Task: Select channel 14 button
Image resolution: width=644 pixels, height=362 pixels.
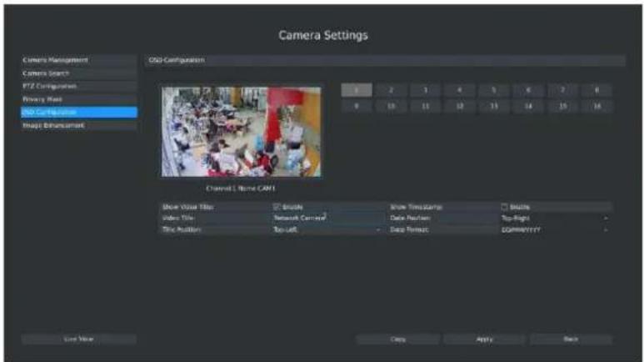Action: pyautogui.click(x=528, y=106)
